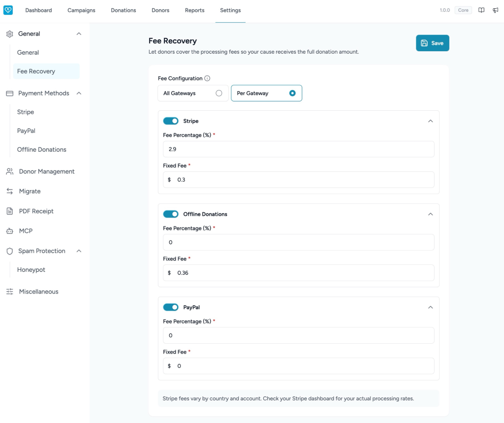The width and height of the screenshot is (504, 423).
Task: Click the Spam Protection shield icon
Action: [10, 251]
